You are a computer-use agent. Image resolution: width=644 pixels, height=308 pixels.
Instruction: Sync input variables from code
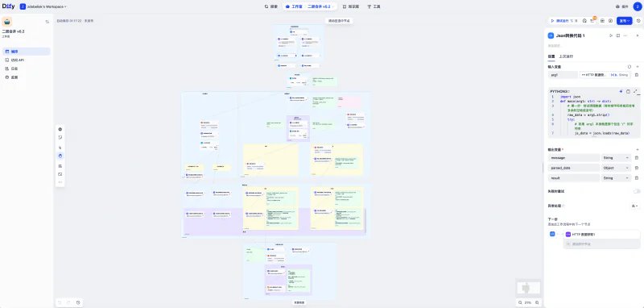coord(630,67)
